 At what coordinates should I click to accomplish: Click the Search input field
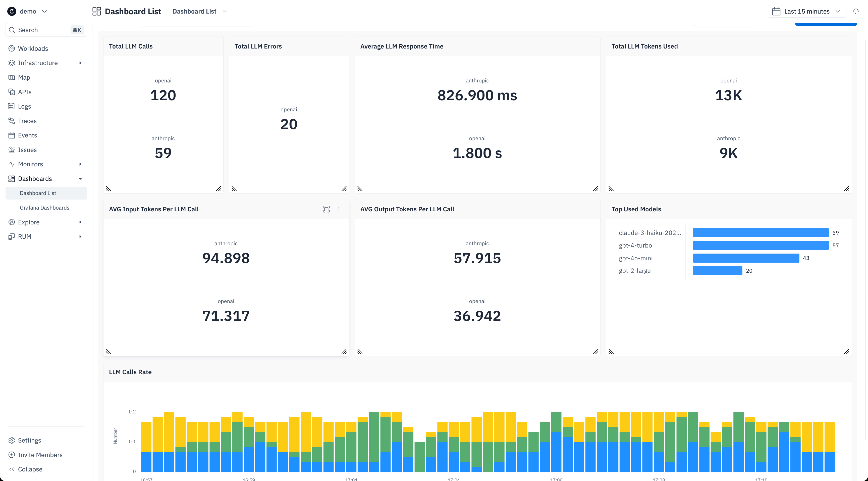pyautogui.click(x=46, y=30)
